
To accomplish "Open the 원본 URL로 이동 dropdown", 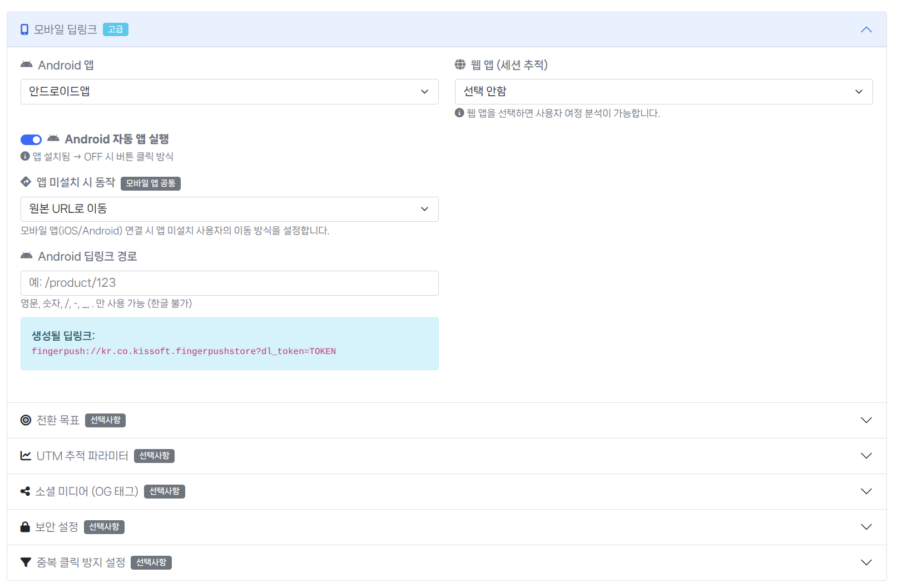I will 229,209.
